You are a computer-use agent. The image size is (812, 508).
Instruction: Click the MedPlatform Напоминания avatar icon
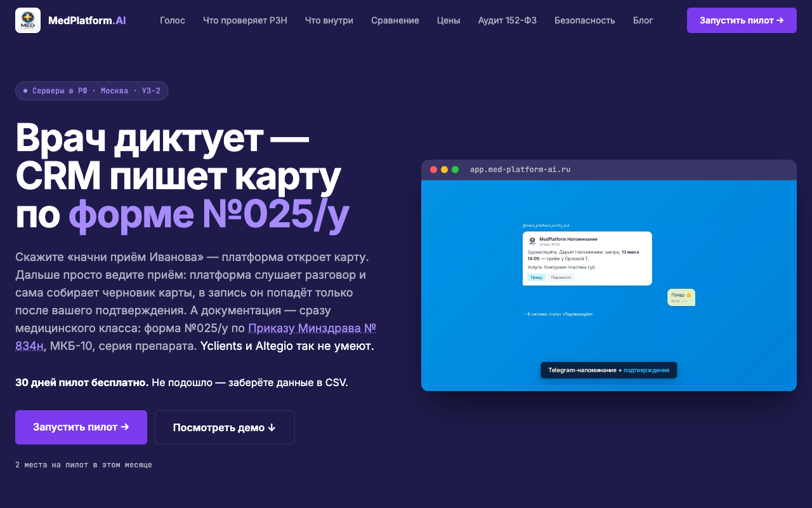[x=532, y=241]
